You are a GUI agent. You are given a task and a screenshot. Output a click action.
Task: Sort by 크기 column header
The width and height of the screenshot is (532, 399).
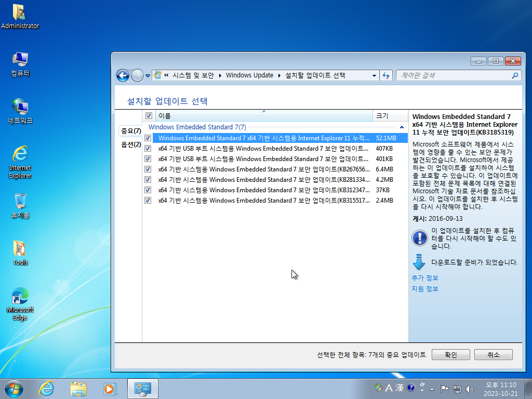(390, 116)
